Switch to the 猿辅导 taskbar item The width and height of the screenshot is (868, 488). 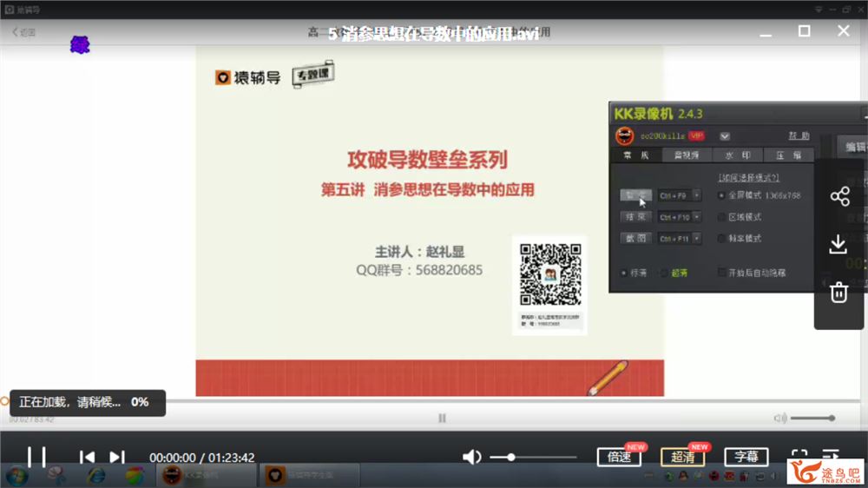310,475
